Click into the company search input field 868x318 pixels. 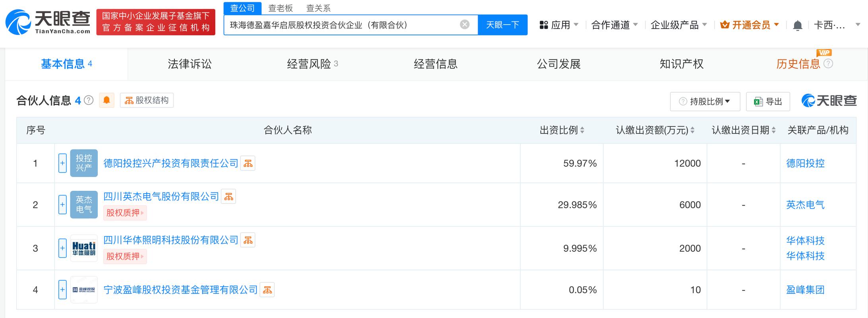pyautogui.click(x=342, y=25)
